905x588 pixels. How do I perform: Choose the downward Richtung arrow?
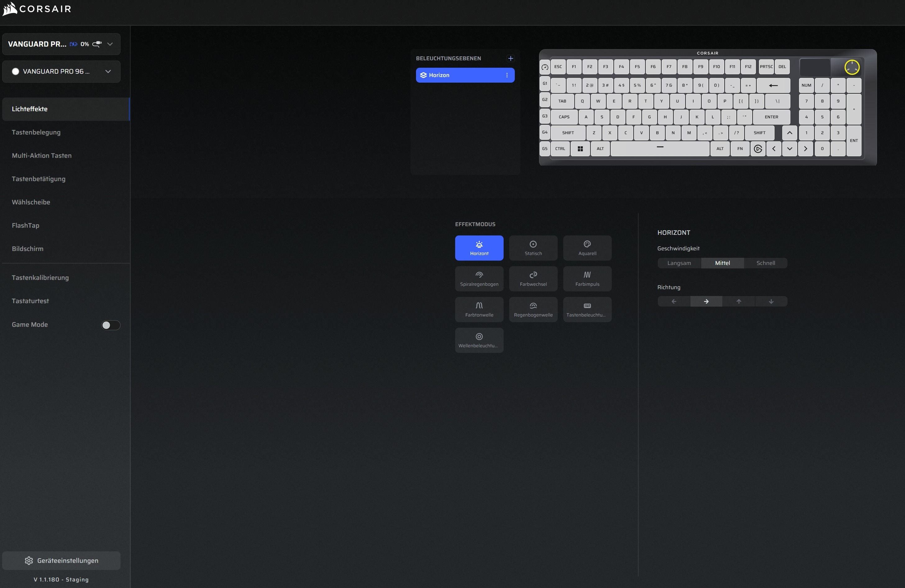coord(771,301)
